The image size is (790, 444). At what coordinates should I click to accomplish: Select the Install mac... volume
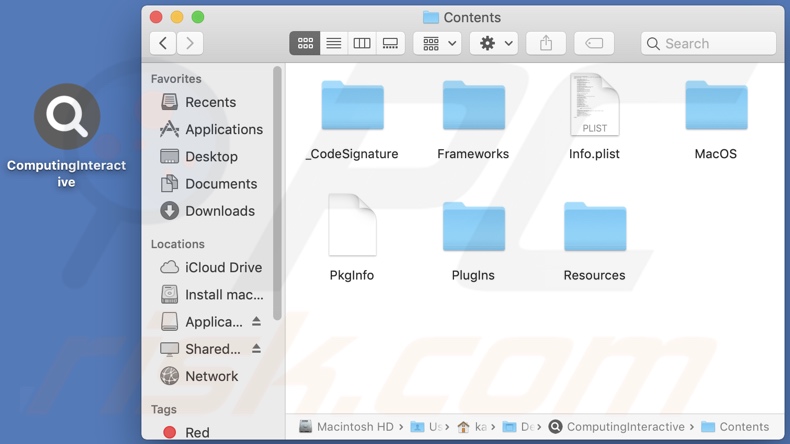[x=211, y=295]
